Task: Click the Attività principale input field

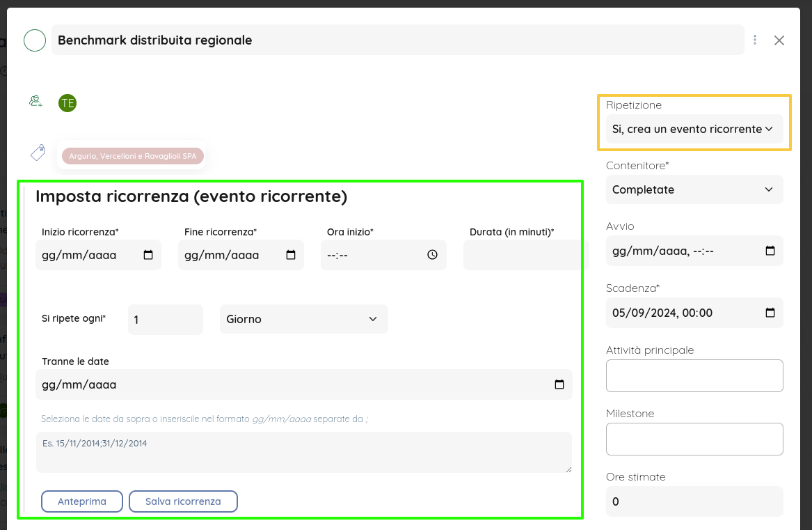Action: (x=694, y=376)
